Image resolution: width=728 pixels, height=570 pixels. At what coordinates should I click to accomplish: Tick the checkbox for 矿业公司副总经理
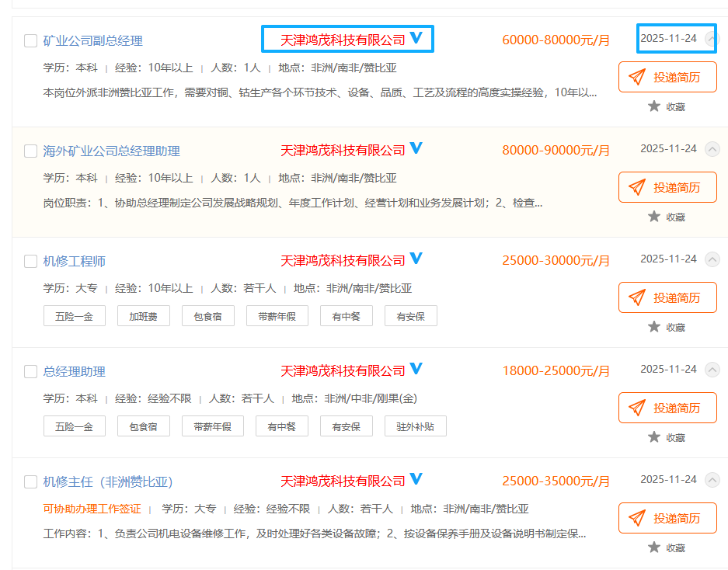coord(30,41)
